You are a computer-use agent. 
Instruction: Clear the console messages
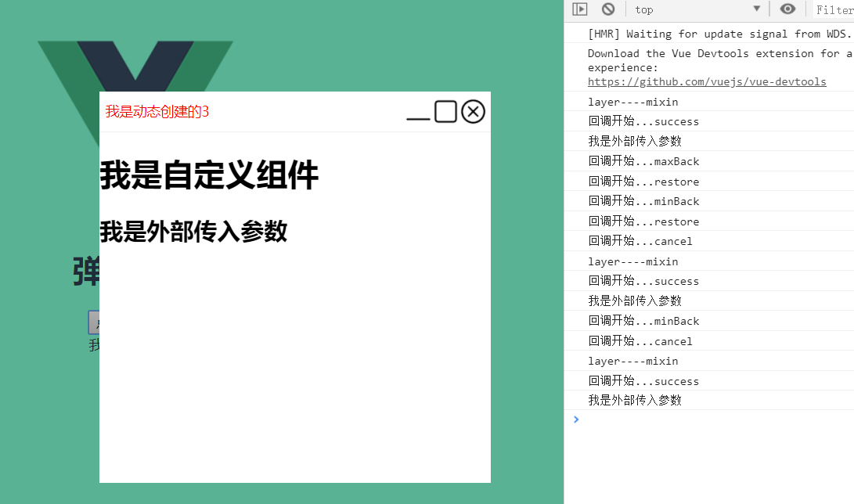610,9
